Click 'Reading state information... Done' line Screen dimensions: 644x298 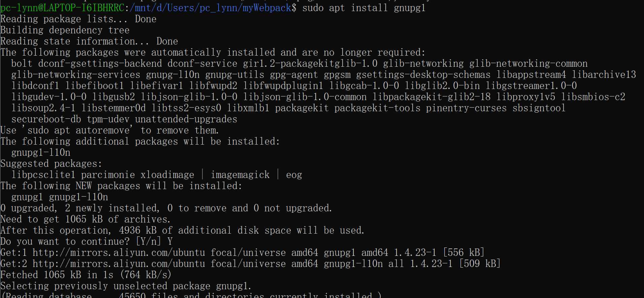coord(89,41)
